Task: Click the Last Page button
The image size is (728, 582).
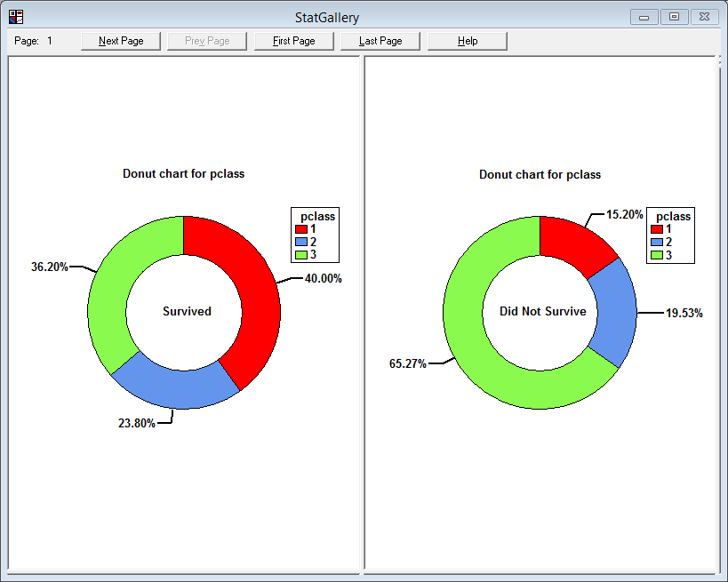Action: pos(380,40)
